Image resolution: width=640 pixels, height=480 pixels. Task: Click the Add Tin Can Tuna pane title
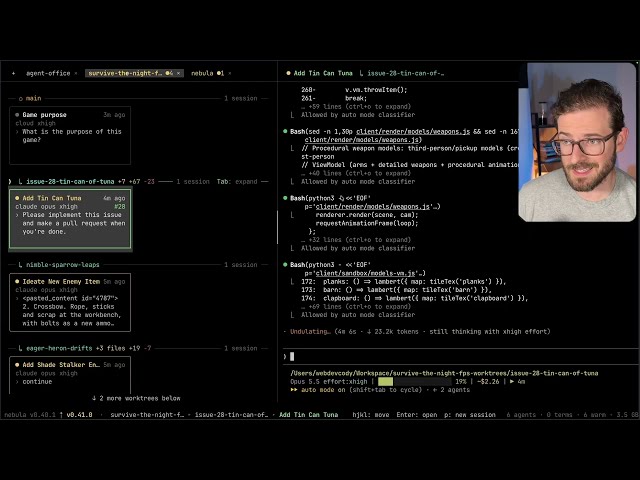(x=323, y=73)
